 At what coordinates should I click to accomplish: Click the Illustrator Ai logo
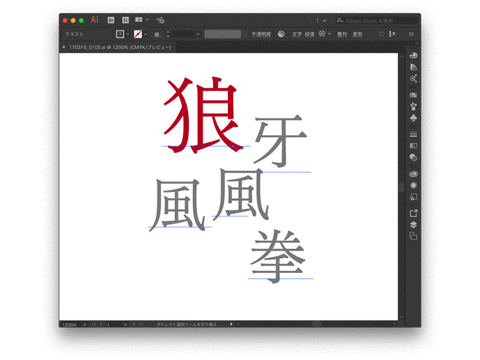[x=95, y=20]
